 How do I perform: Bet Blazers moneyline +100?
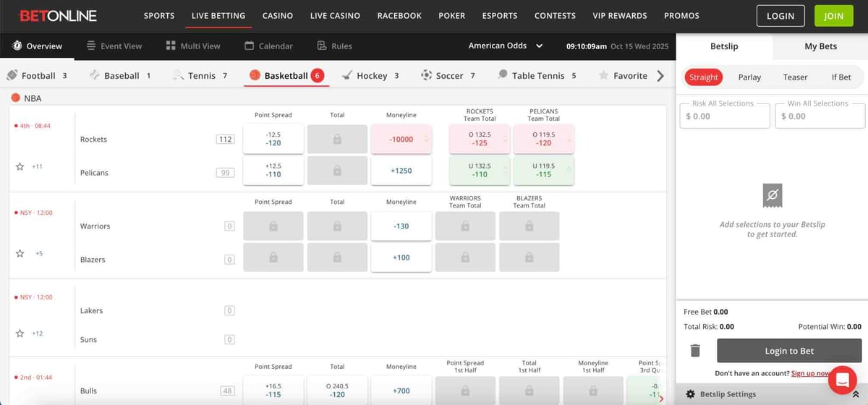tap(401, 257)
